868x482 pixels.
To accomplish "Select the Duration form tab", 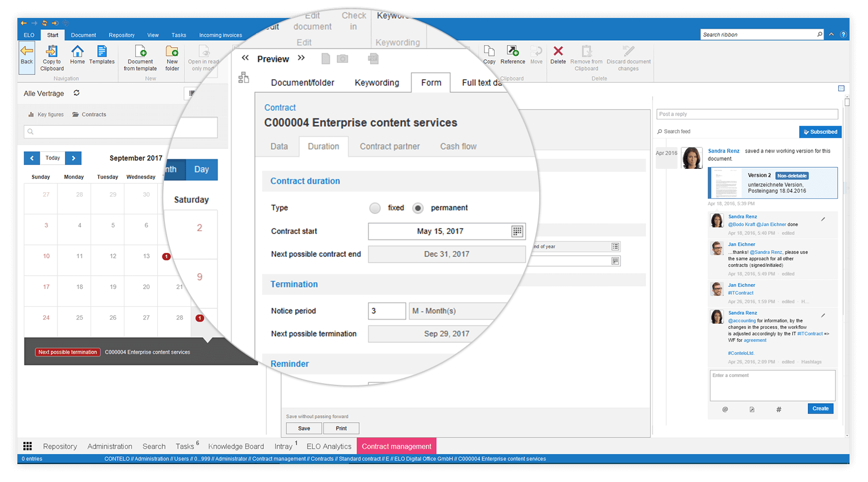I will point(323,147).
